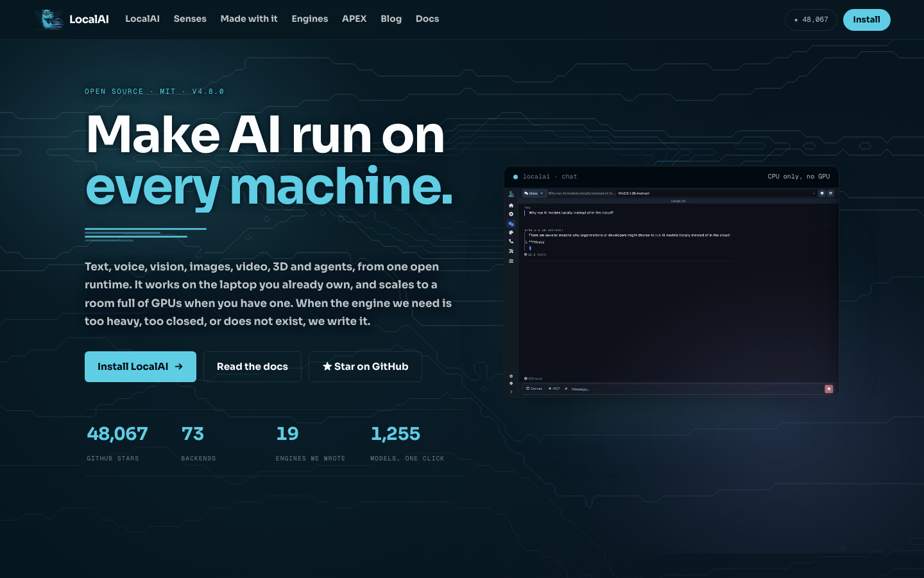Open the Senses nav item
The height and width of the screenshot is (578, 924).
(190, 19)
